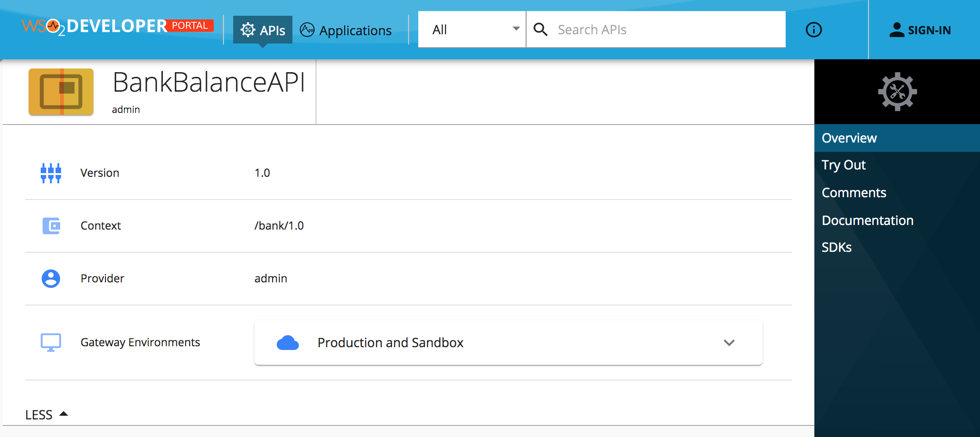Viewport: 980px width, 437px height.
Task: Click the gear-and-tools API icon in sidebar
Action: (x=897, y=92)
